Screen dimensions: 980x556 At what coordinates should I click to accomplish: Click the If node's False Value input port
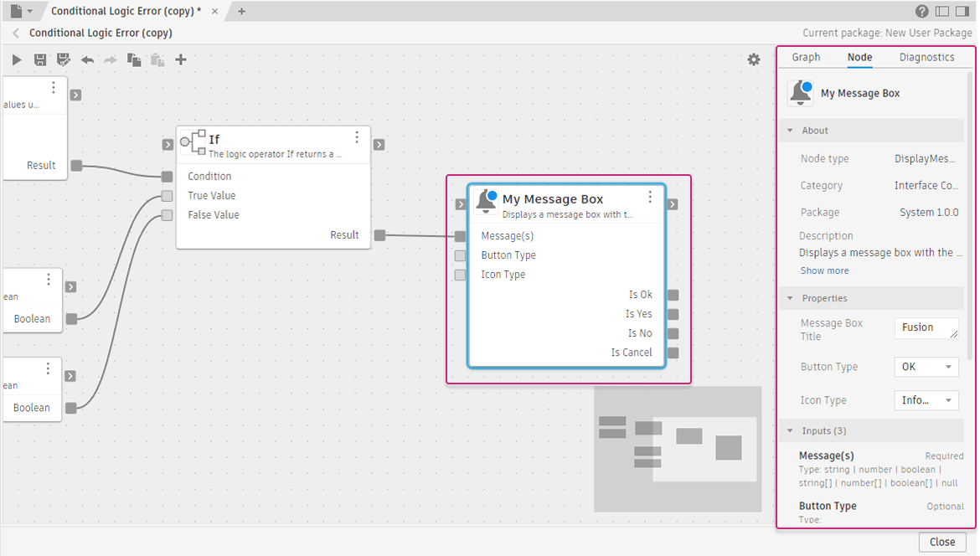coord(167,215)
